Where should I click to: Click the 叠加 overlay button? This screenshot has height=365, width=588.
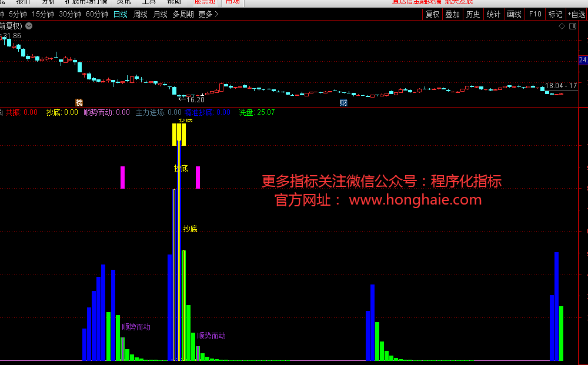[x=452, y=14]
